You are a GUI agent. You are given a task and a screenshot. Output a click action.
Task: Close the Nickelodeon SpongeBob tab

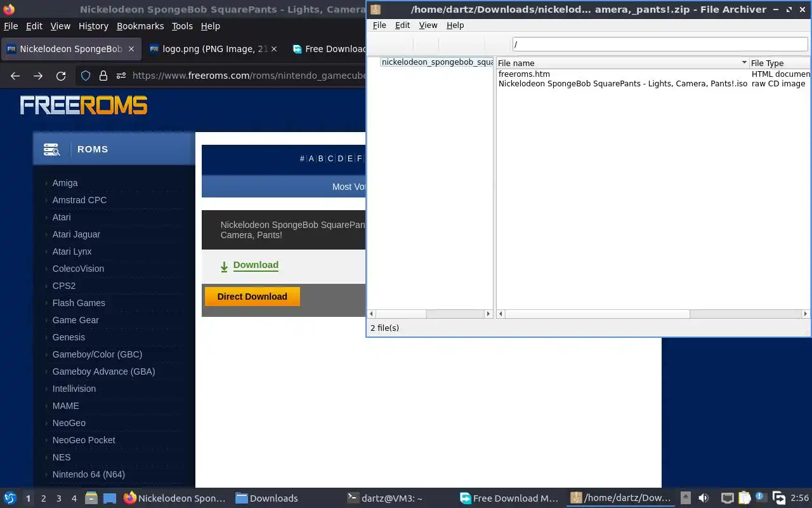coord(131,49)
